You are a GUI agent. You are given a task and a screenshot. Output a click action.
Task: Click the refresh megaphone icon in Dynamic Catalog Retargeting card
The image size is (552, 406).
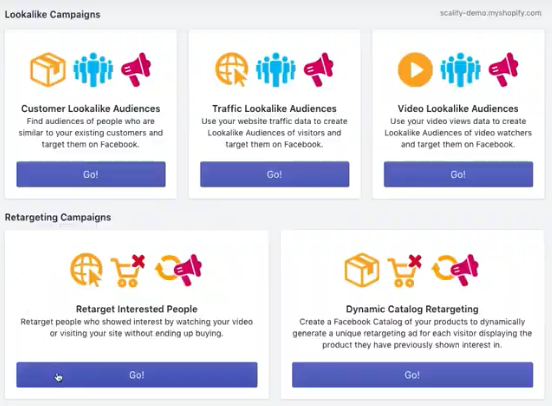click(455, 270)
